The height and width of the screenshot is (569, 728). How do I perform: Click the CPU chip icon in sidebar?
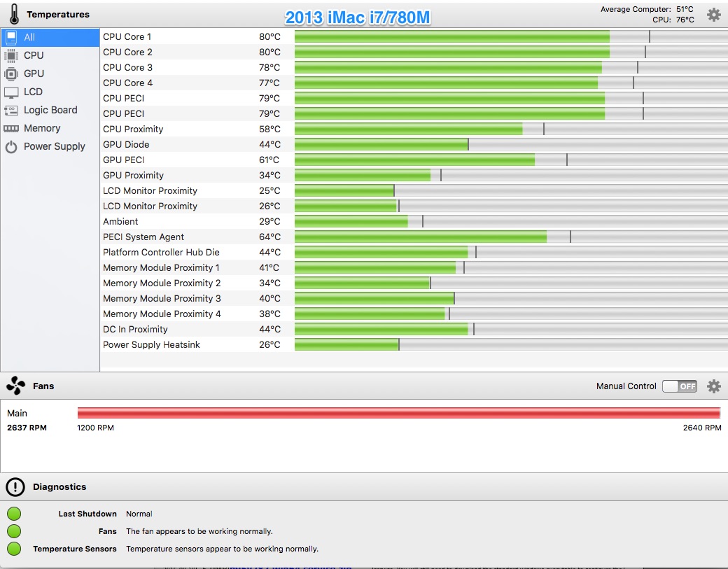11,55
